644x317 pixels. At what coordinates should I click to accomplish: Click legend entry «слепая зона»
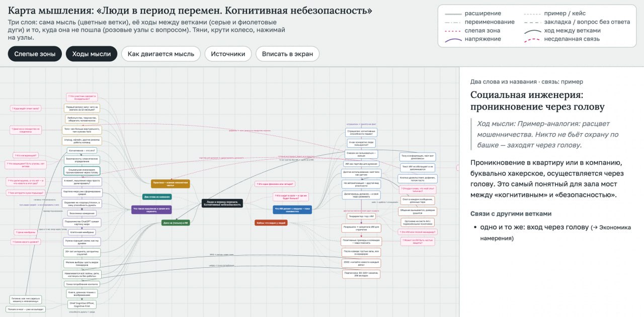point(483,30)
